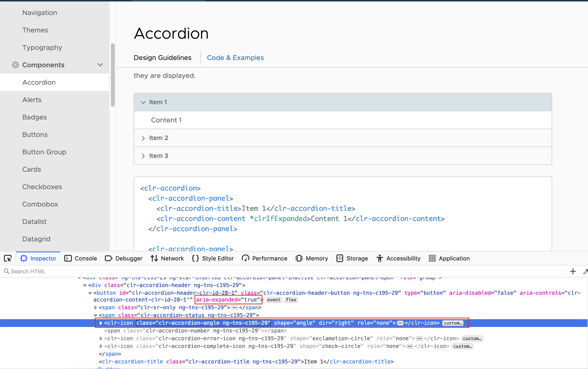Open the Network monitor
Image resolution: width=588 pixels, height=369 pixels.
coord(167,258)
